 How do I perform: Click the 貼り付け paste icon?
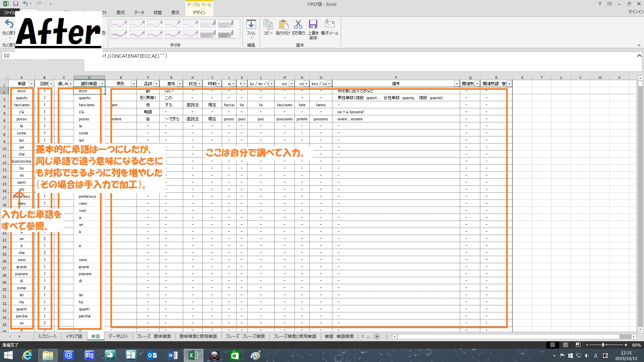coord(283,25)
